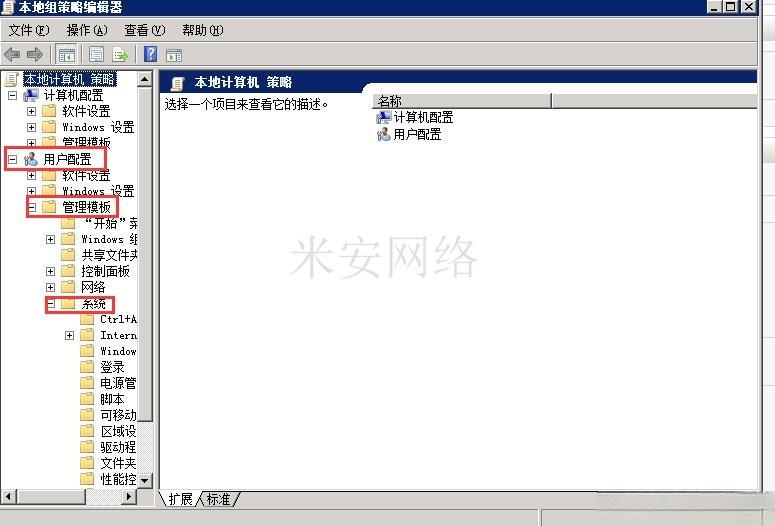Expand the 网络 folder node
Viewport: 775px width, 526px height.
click(51, 287)
